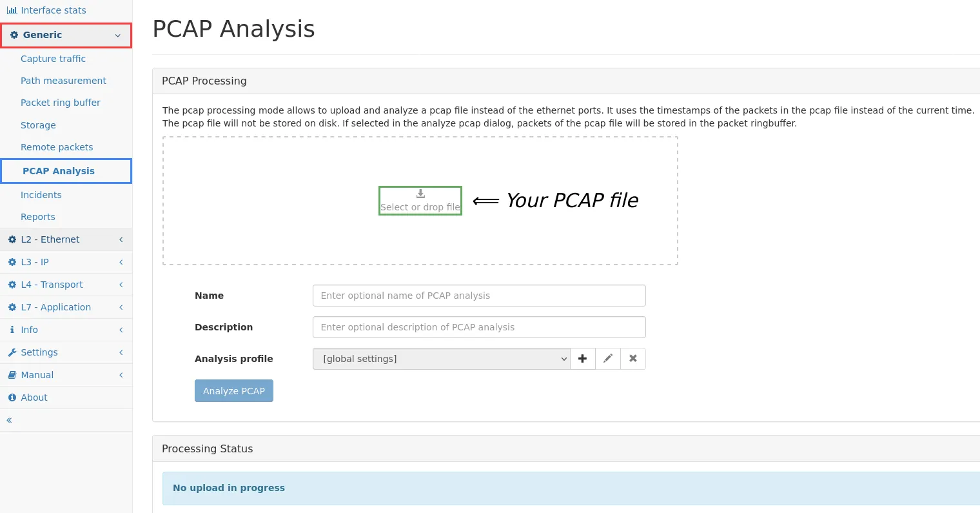Click the file upload download-arrow icon

pos(420,194)
